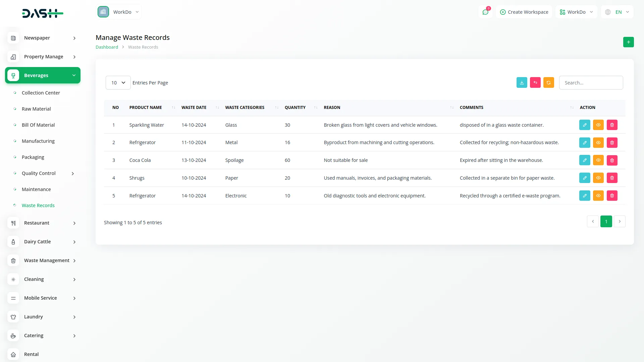Click the Create Workspace button
Viewport: 644px width, 362px height.
[524, 12]
